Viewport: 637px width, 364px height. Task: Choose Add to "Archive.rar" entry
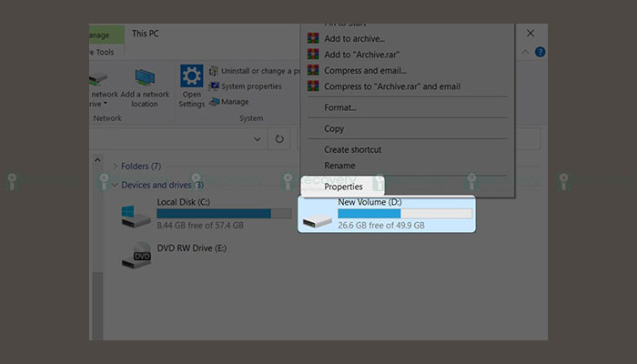[x=361, y=55]
